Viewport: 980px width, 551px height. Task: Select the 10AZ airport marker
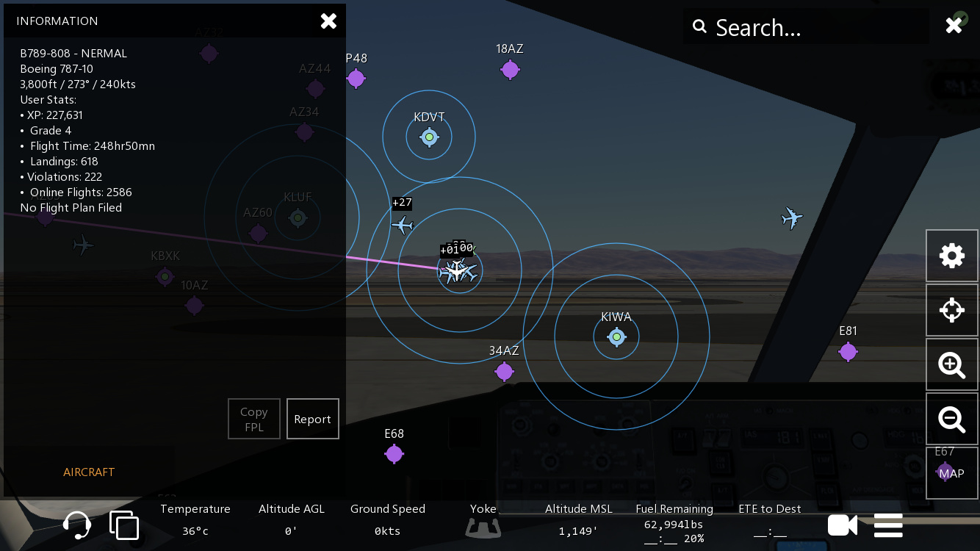[194, 306]
